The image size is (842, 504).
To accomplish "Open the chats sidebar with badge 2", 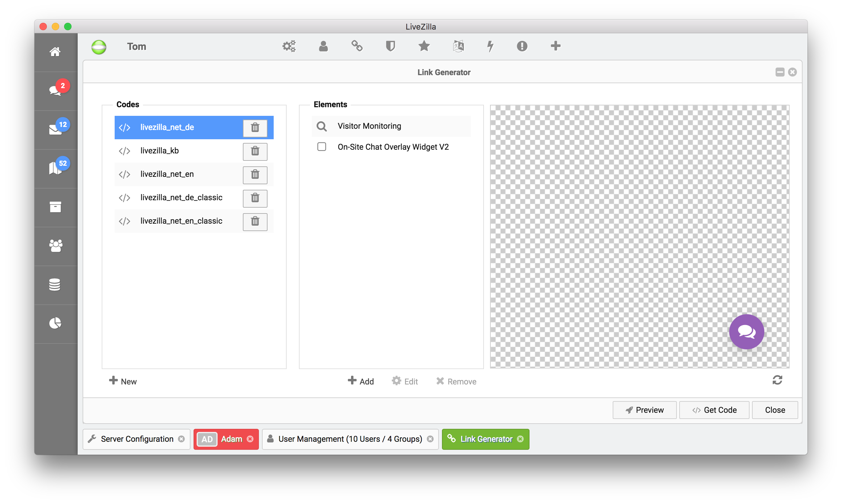I will (55, 90).
